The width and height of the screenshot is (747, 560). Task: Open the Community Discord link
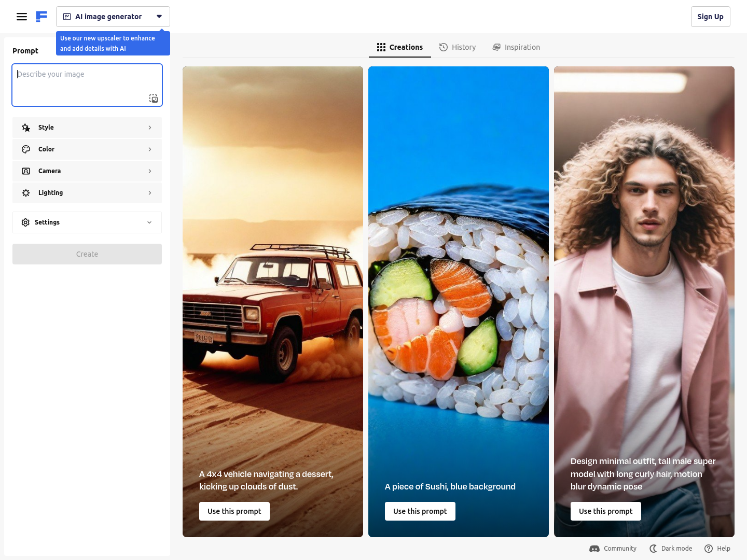click(613, 549)
